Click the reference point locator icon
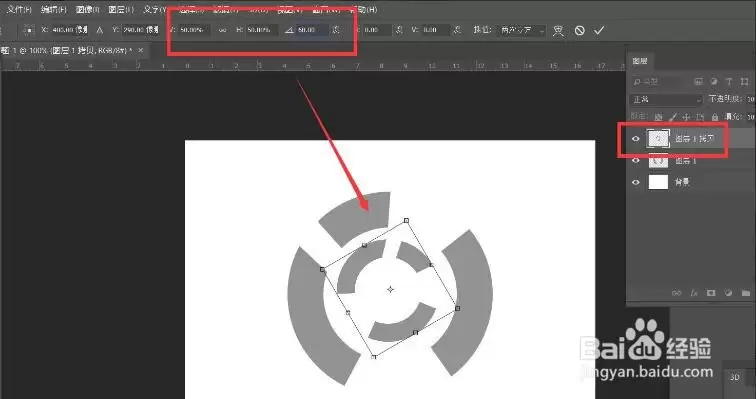Image resolution: width=756 pixels, height=399 pixels. 29,30
